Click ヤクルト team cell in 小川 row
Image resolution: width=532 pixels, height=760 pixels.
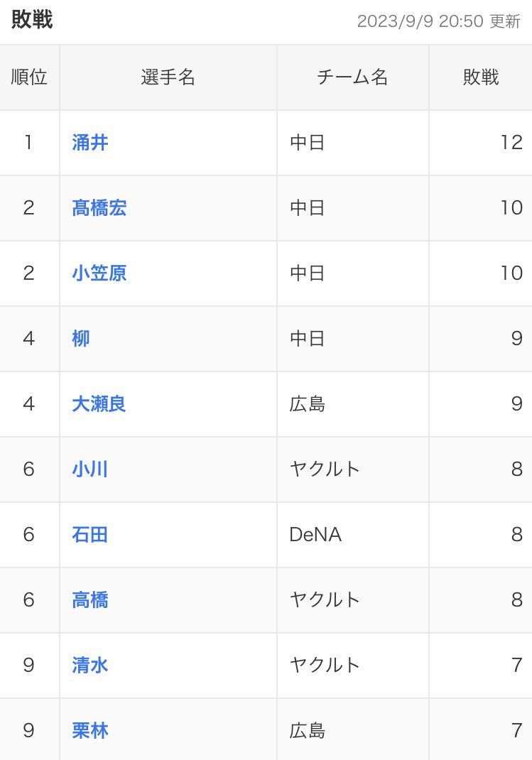point(353,469)
